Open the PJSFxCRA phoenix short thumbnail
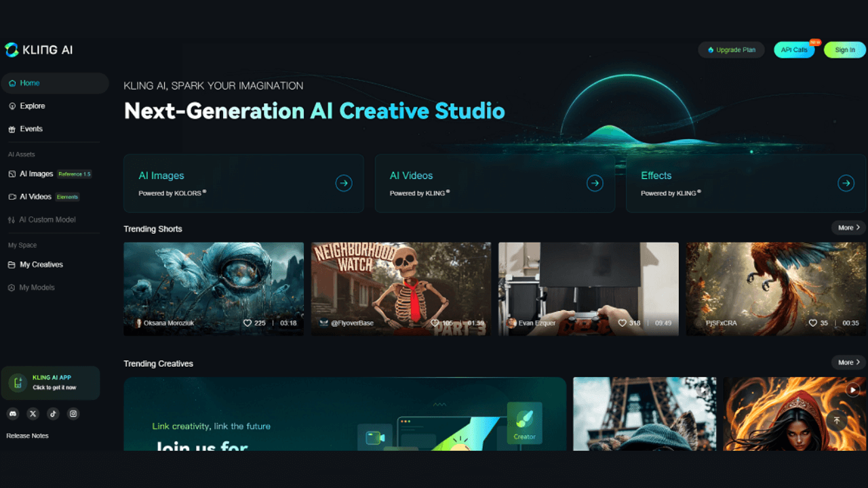This screenshot has height=488, width=868. [x=776, y=289]
